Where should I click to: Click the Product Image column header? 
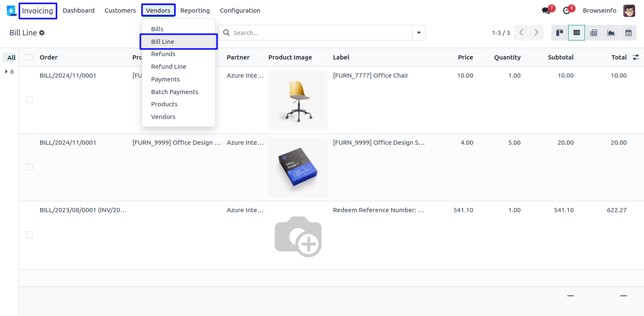[290, 57]
